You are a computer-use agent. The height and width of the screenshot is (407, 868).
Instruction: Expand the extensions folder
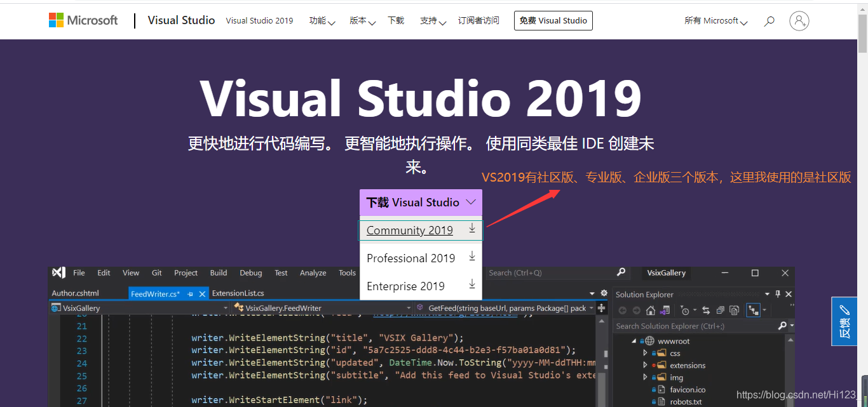pos(645,365)
